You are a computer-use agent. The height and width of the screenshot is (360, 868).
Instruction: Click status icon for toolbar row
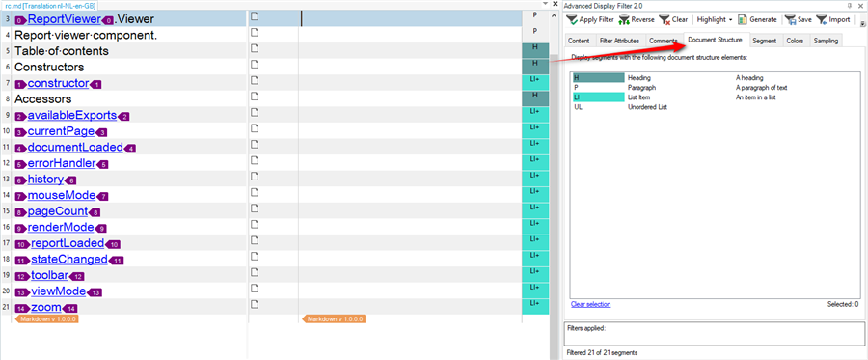255,272
